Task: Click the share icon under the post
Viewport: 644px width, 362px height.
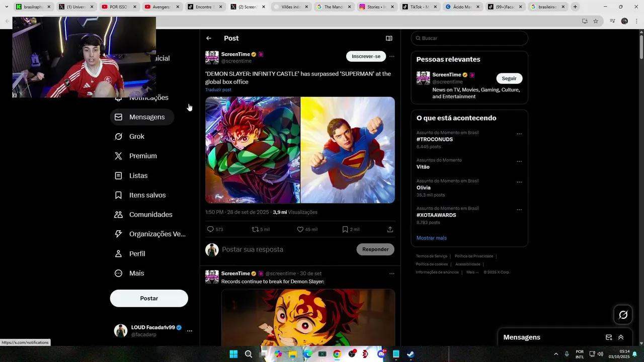Action: [x=390, y=229]
